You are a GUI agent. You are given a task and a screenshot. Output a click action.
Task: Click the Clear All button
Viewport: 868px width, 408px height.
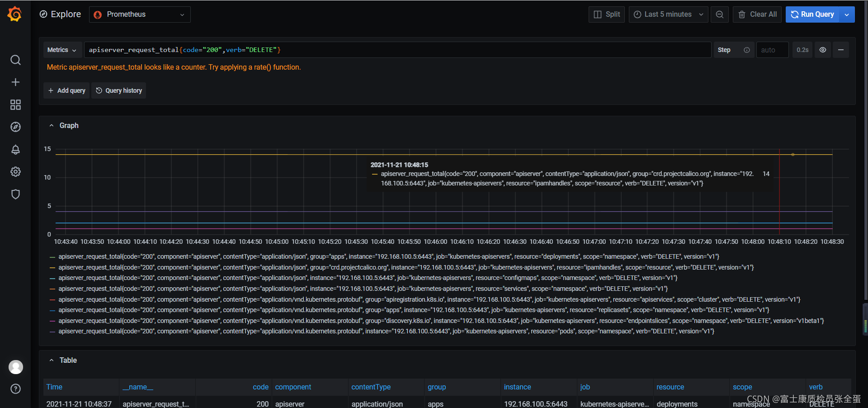coord(757,14)
